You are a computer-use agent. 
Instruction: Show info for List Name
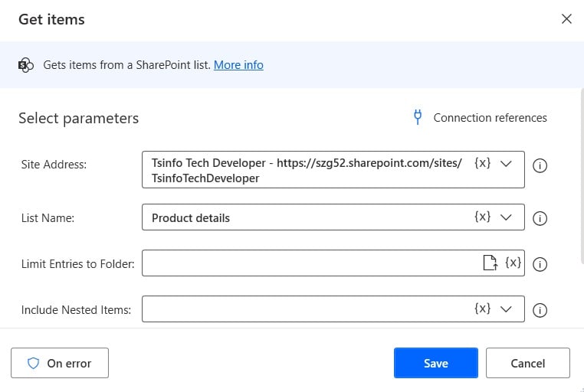click(540, 218)
